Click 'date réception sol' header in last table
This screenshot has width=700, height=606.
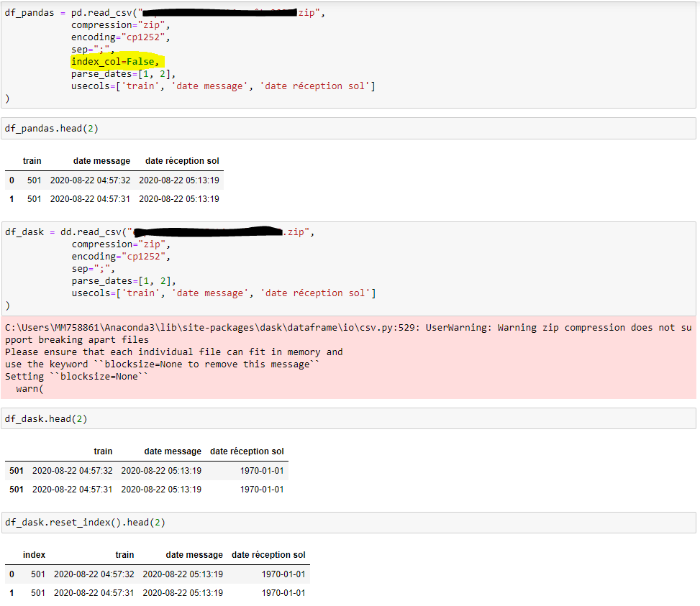point(268,555)
